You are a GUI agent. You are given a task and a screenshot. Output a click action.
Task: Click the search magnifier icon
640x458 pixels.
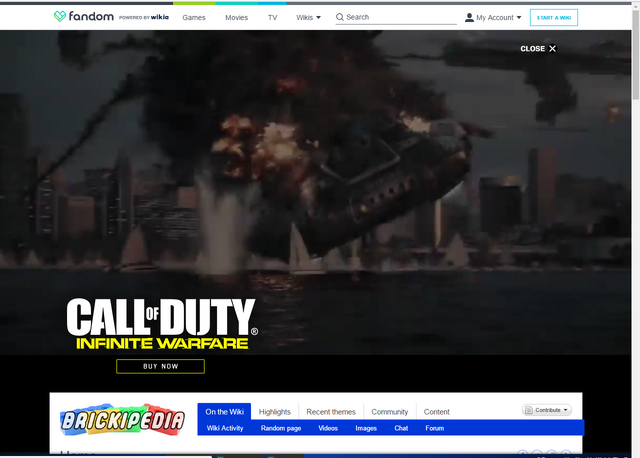pyautogui.click(x=340, y=17)
